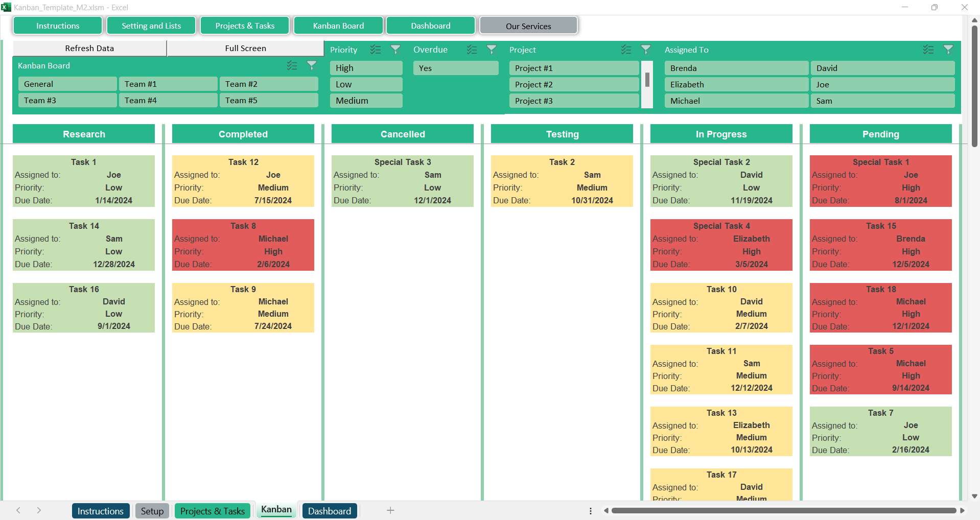Select the Instructions sheet tab
This screenshot has width=980, height=520.
(x=101, y=510)
